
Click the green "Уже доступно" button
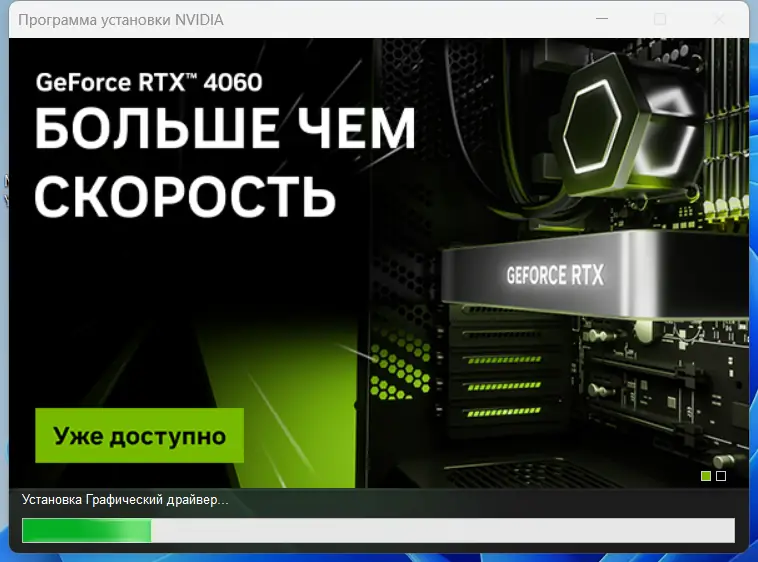point(139,435)
